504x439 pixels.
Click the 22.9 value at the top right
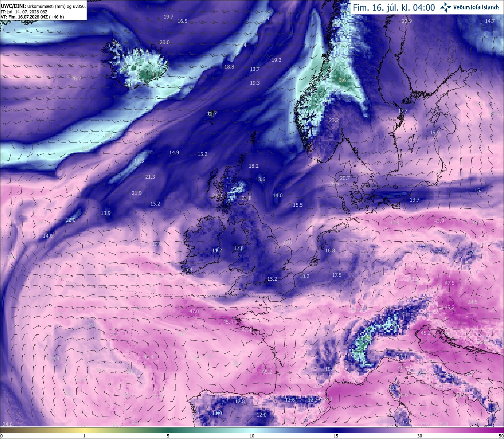click(407, 21)
